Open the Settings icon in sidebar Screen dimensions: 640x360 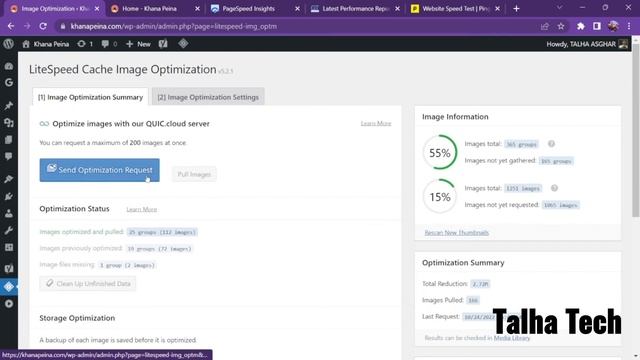click(x=9, y=247)
